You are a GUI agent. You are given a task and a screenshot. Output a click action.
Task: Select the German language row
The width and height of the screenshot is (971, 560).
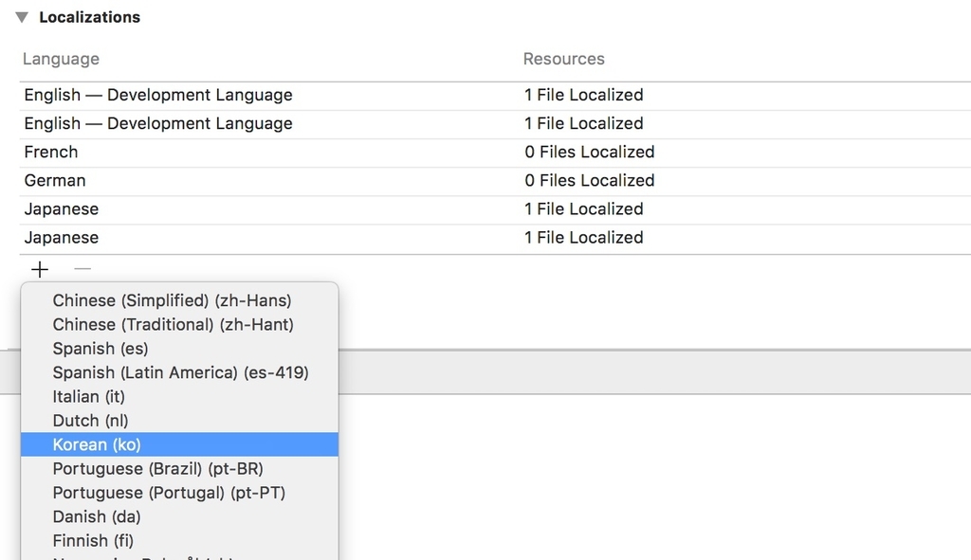point(495,181)
